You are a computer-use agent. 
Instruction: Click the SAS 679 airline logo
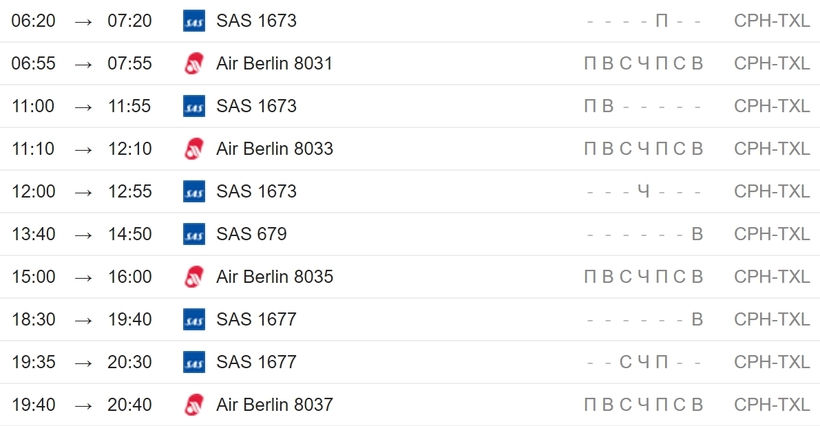pyautogui.click(x=194, y=234)
